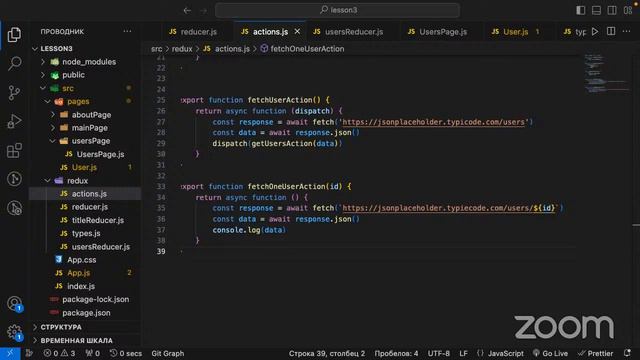Viewport: 640px width, 360px height.
Task: Click errors and warnings counter
Action: [60, 353]
